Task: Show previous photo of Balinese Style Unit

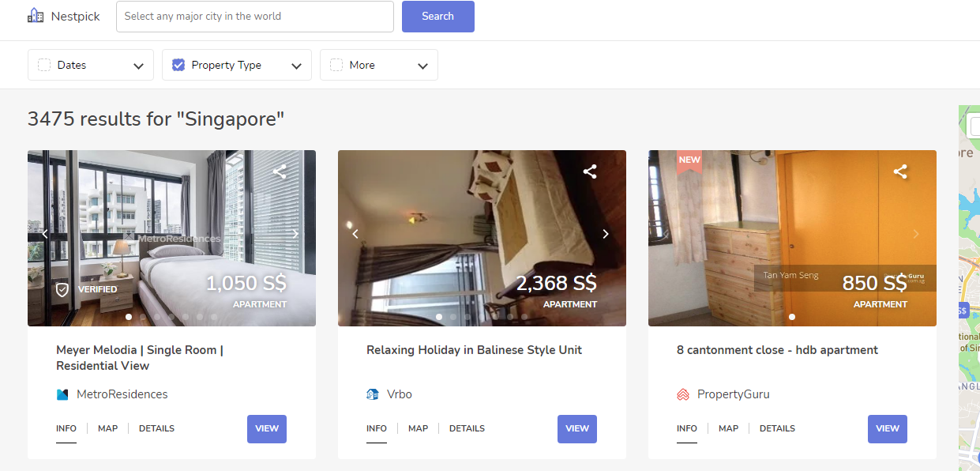Action: click(355, 234)
